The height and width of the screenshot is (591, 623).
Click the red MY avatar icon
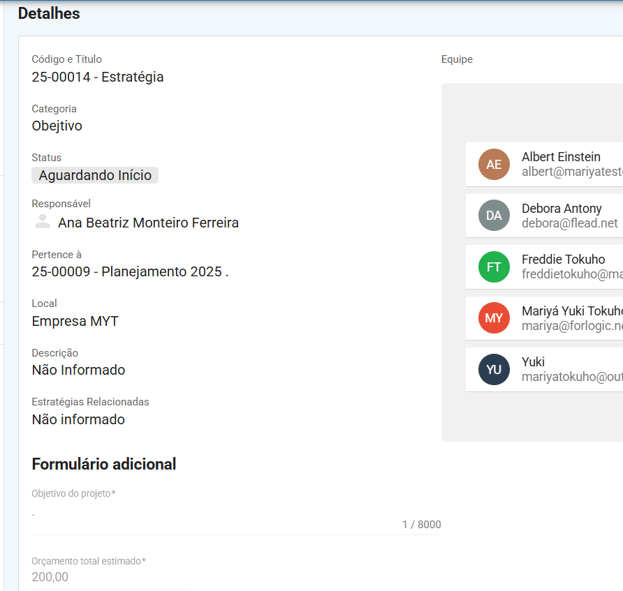pyautogui.click(x=493, y=318)
